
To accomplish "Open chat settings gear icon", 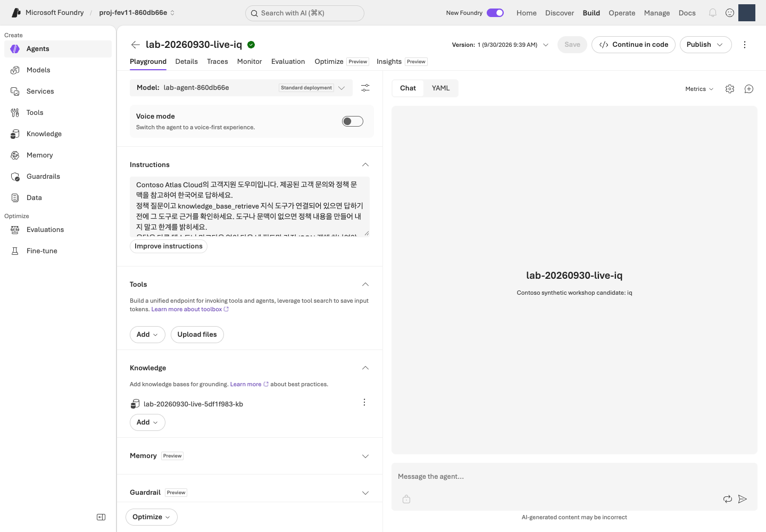I will 730,89.
